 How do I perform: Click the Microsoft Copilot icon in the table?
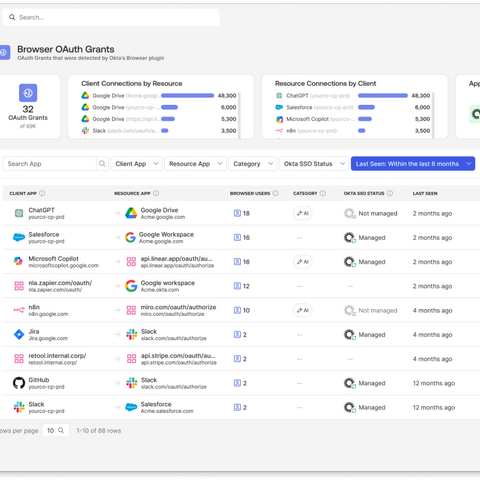click(x=18, y=262)
